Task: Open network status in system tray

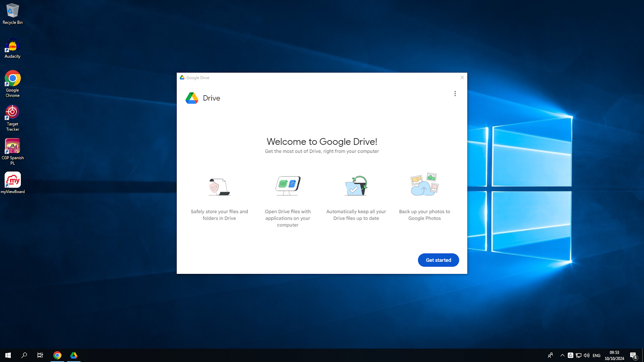Action: (578, 355)
